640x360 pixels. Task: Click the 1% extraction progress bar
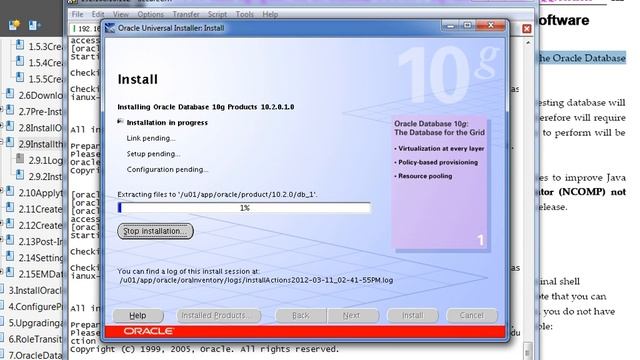244,208
